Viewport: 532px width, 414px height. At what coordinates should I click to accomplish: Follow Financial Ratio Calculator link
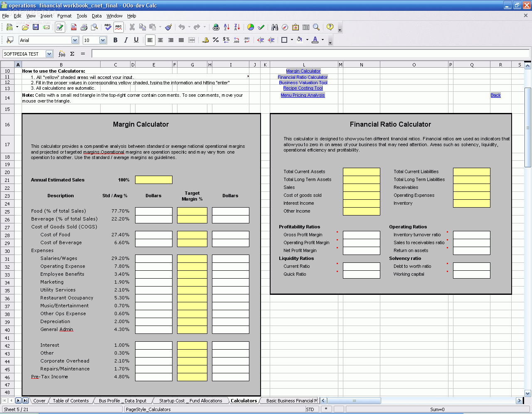303,77
